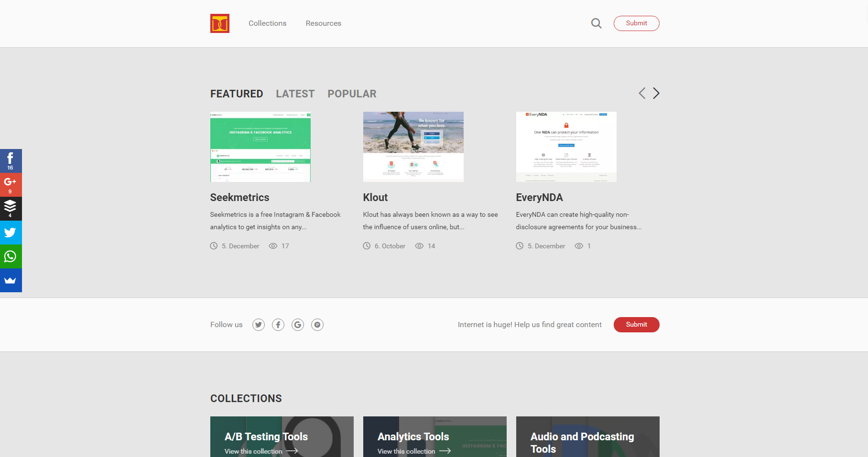Open Resources in the top navigation
Image resolution: width=868 pixels, height=457 pixels.
click(324, 23)
